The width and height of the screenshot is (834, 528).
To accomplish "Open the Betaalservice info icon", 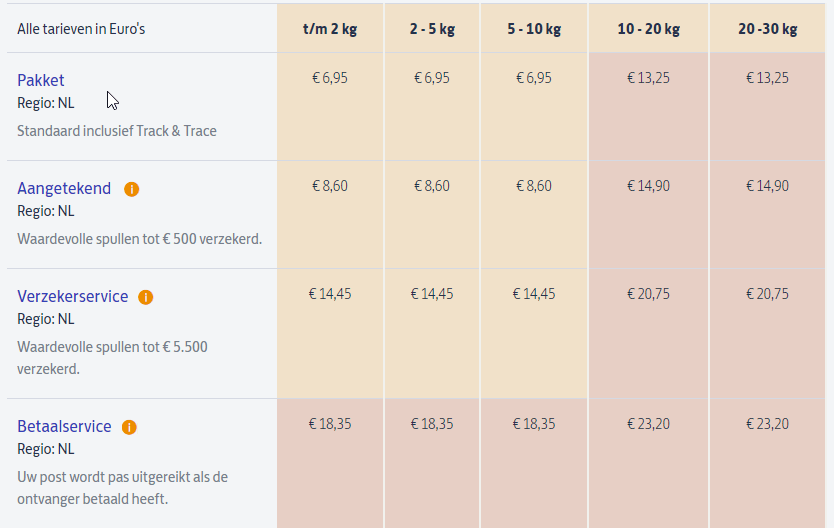I will tap(129, 428).
